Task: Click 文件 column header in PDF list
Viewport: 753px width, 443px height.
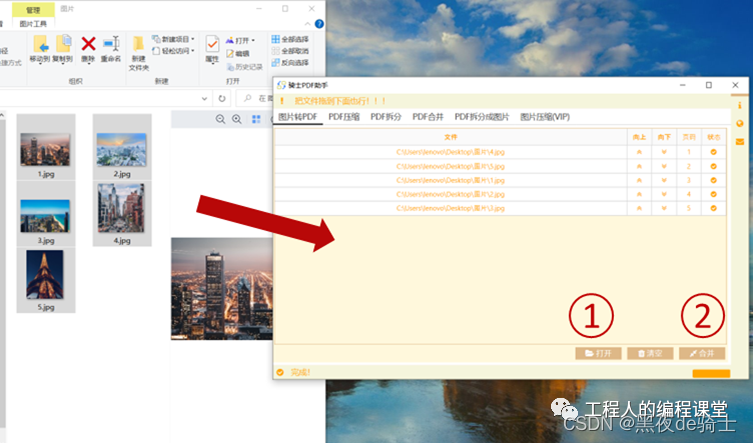Action: click(x=450, y=137)
